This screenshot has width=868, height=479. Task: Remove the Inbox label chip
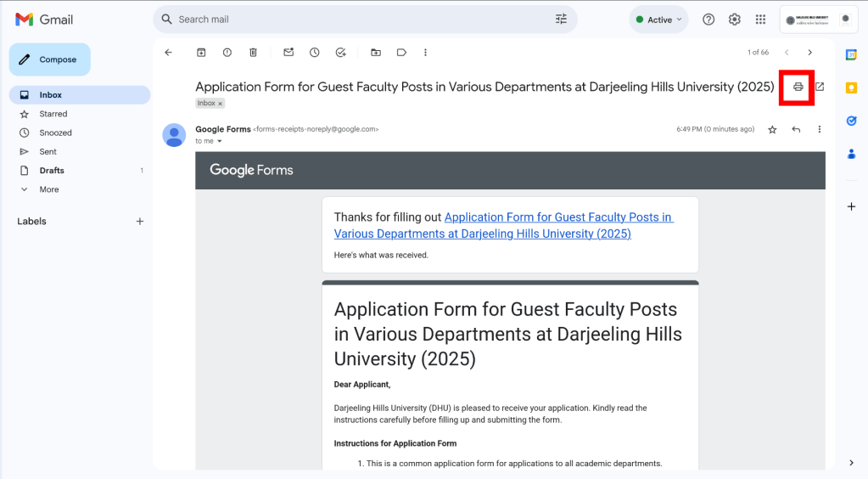pos(221,104)
